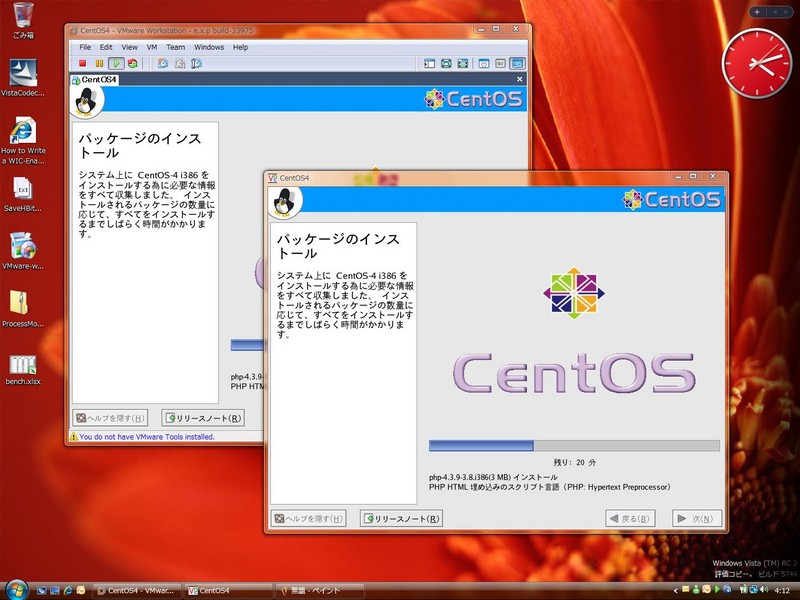Image resolution: width=800 pixels, height=600 pixels.
Task: Open the Help menu in VMware Workstation
Action: tap(240, 47)
